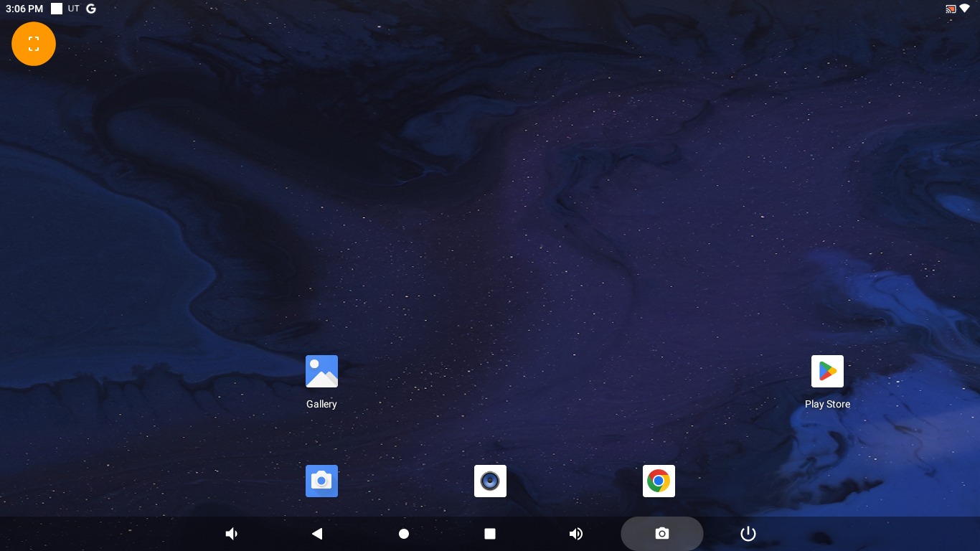
Task: Tap the round home navigation button
Action: (x=404, y=534)
